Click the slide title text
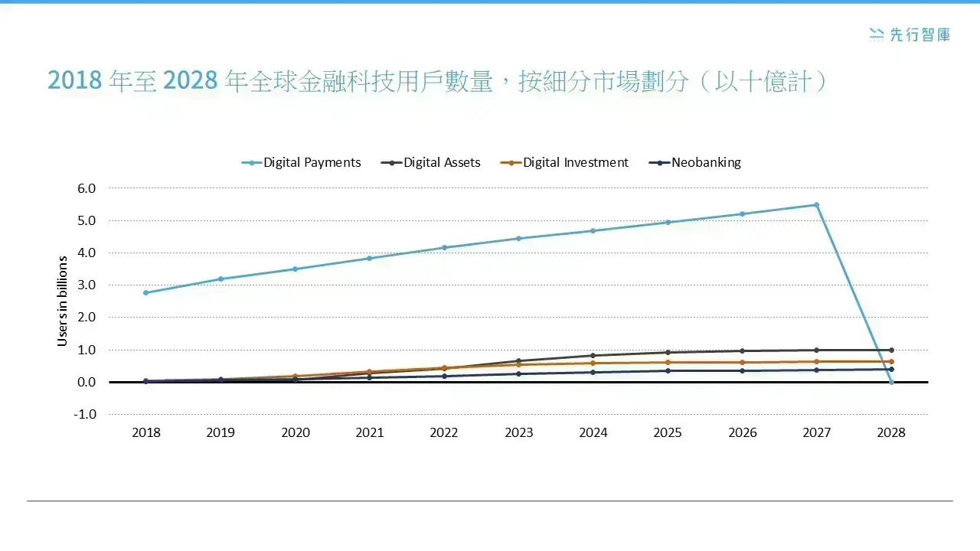 [438, 80]
